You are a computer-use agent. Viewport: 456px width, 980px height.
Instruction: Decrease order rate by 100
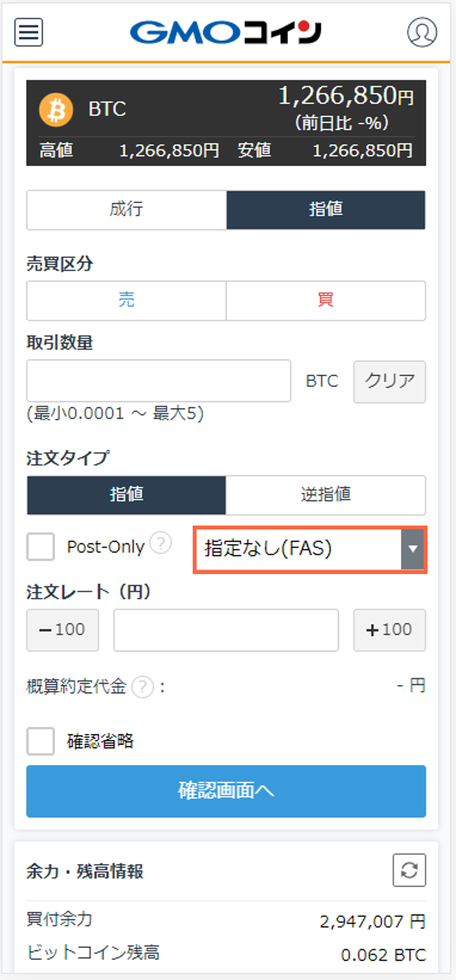coord(63,630)
